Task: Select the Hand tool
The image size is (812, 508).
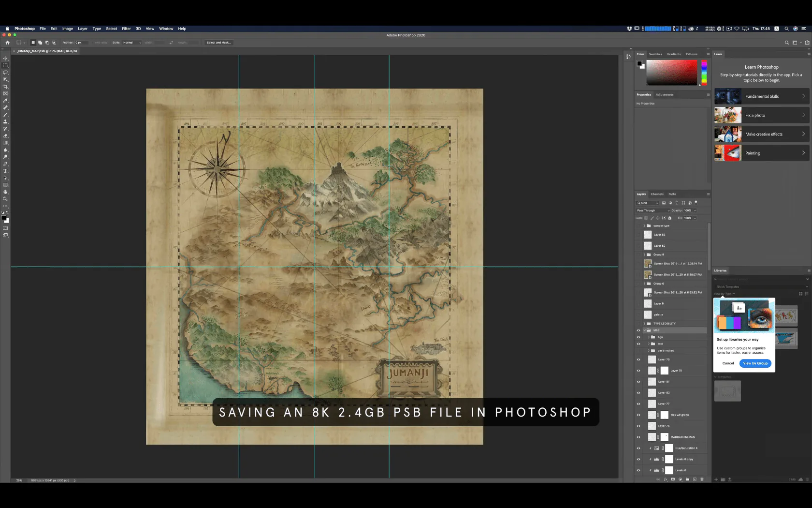Action: (5, 192)
